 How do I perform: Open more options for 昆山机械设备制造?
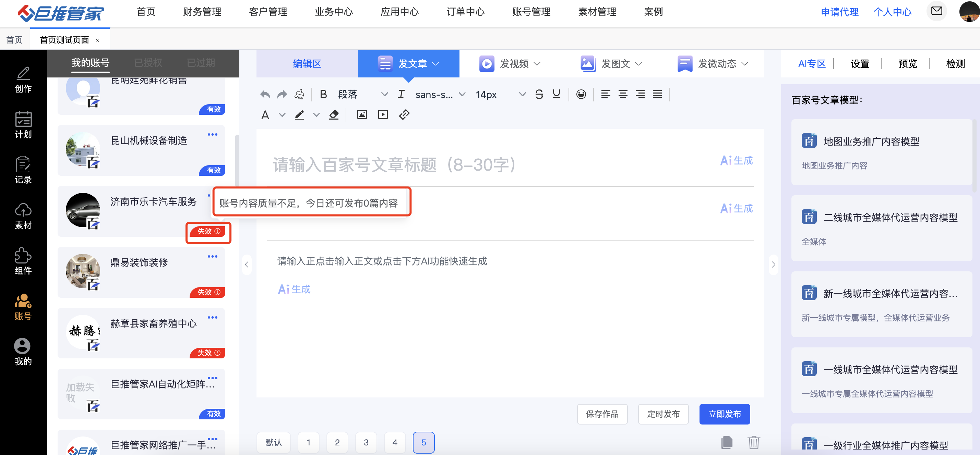(212, 135)
